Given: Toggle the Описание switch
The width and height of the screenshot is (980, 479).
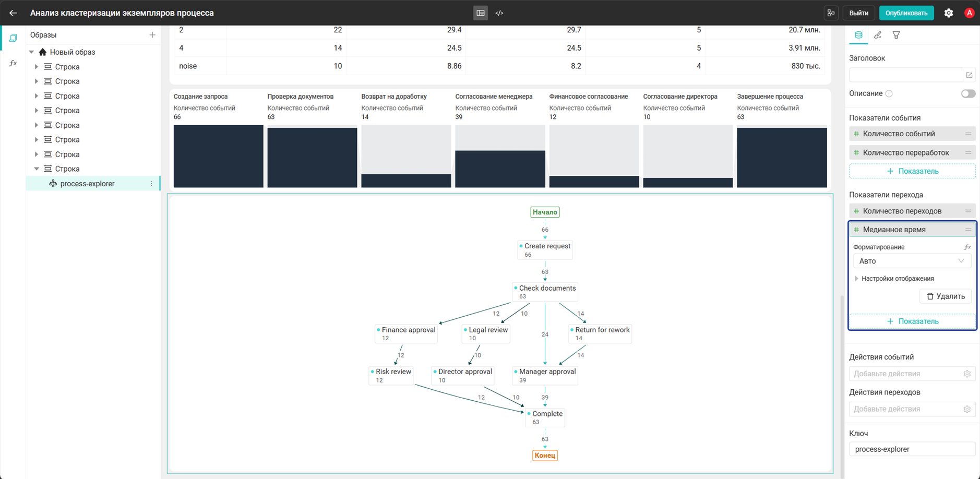Looking at the screenshot, I should pos(968,93).
